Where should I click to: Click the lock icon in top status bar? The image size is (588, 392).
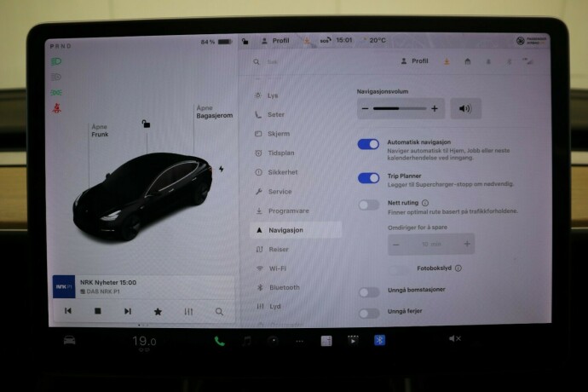point(245,41)
